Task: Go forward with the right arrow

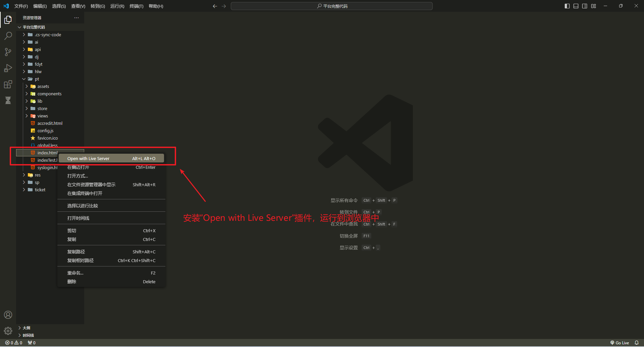Action: tap(224, 6)
